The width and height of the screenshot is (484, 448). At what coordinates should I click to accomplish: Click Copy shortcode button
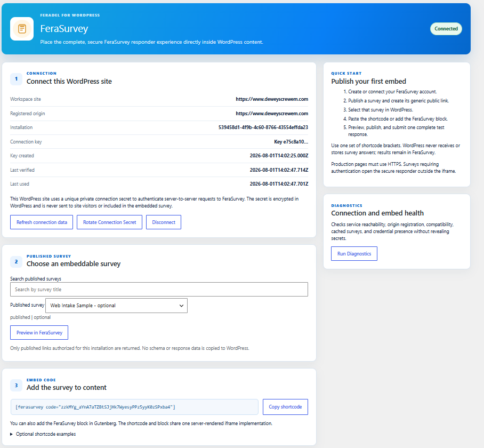tap(285, 407)
